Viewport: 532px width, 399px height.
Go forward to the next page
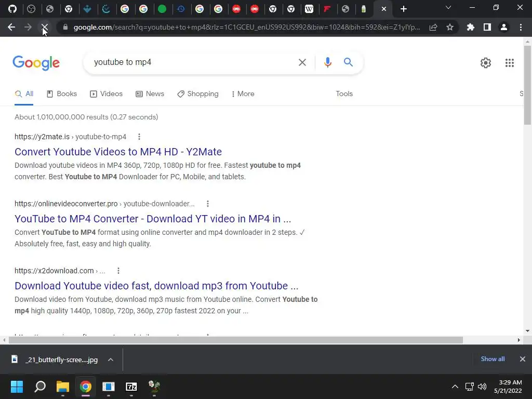click(x=28, y=27)
